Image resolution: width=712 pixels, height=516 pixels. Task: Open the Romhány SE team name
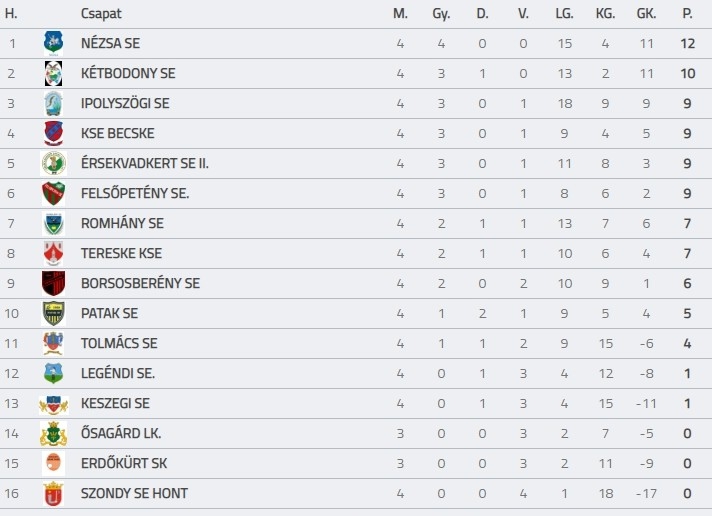122,223
